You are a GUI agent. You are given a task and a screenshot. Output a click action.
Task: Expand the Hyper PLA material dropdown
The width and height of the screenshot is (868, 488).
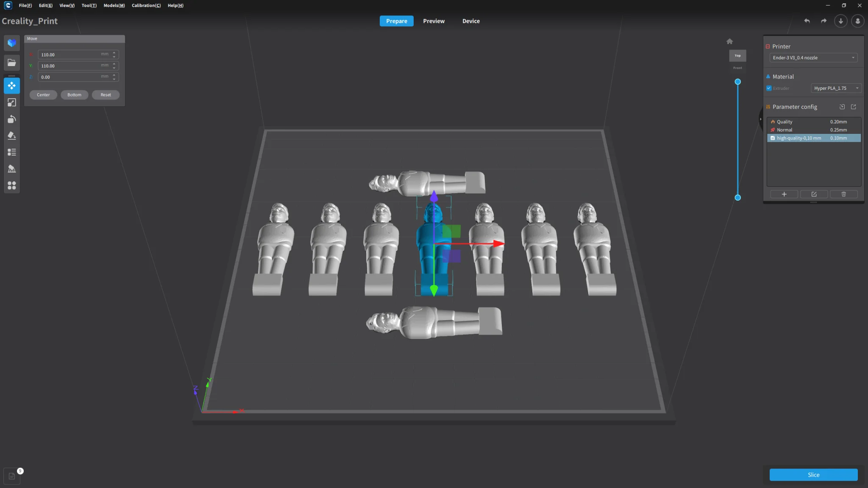tap(836, 88)
